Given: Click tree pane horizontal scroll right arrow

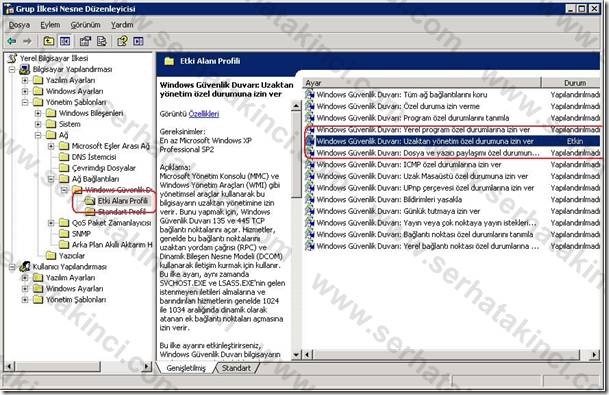Looking at the screenshot, I should (x=147, y=366).
